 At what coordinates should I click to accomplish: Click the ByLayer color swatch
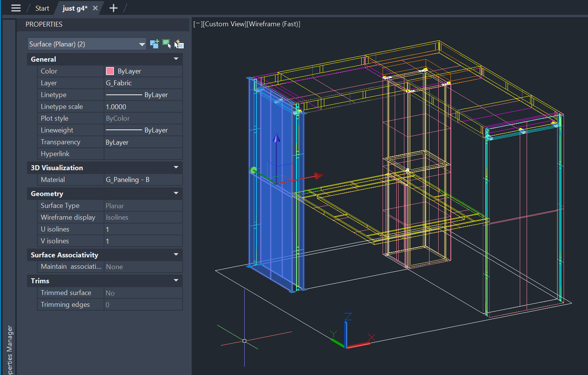click(110, 71)
